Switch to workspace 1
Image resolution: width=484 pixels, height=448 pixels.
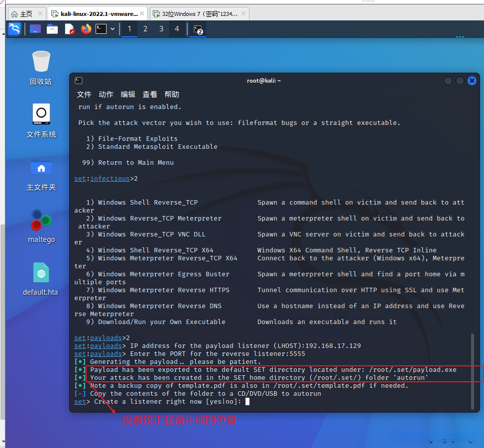click(129, 29)
